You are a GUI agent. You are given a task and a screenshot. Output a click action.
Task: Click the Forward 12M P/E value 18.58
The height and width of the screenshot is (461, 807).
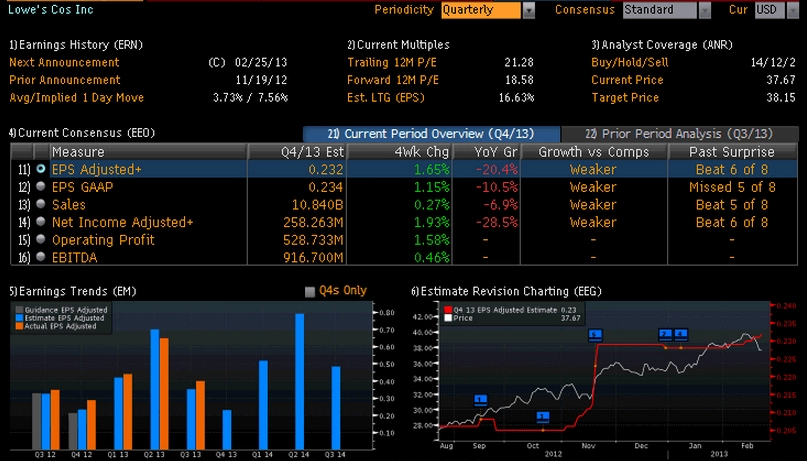[519, 80]
